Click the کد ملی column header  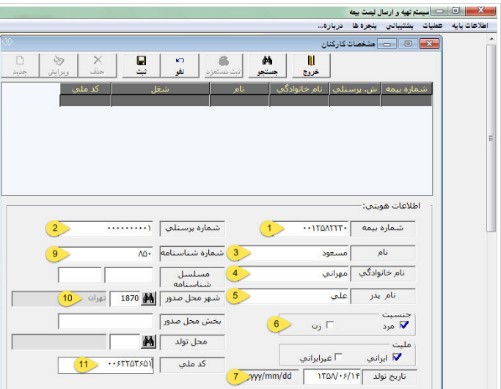pos(85,89)
